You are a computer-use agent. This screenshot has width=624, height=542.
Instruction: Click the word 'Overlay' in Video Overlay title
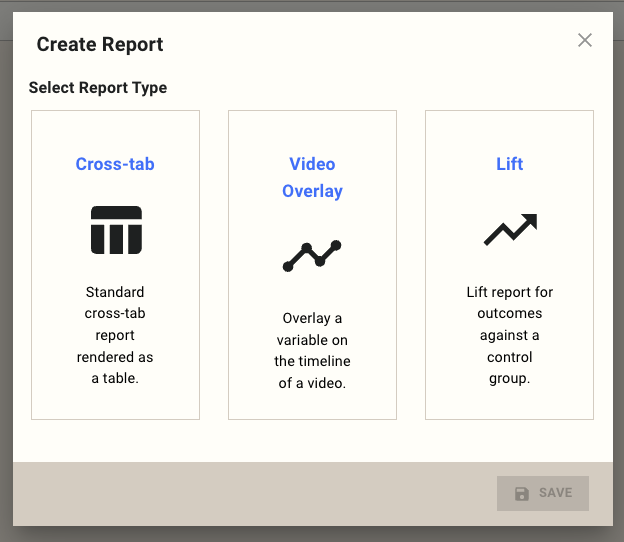point(312,191)
